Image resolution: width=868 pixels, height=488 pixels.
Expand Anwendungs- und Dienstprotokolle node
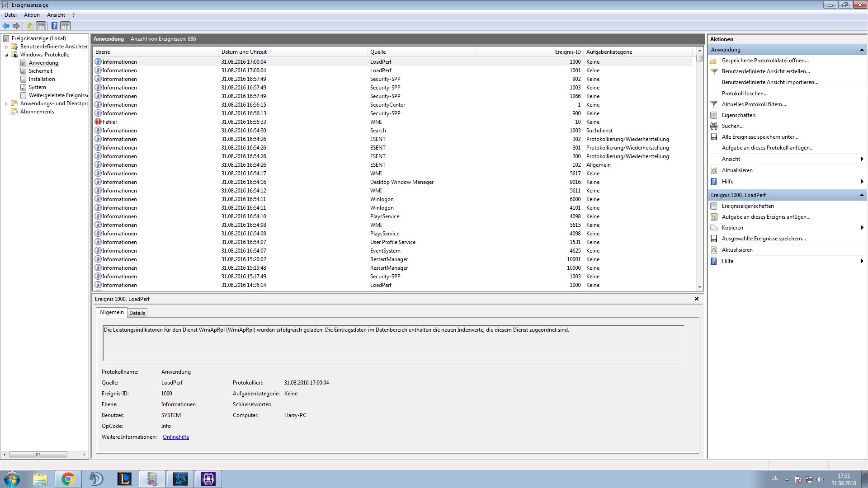(6, 103)
